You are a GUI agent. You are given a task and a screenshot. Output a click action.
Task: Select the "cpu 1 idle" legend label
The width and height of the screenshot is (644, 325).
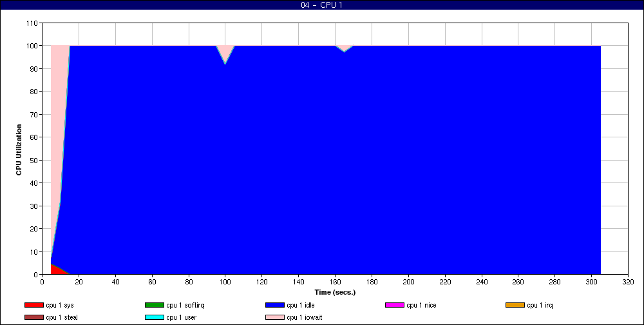(301, 305)
